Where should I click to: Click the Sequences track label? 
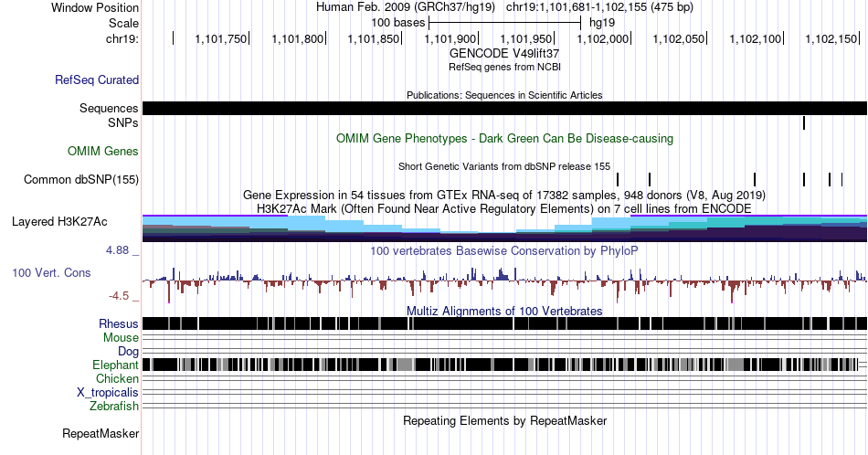(109, 108)
